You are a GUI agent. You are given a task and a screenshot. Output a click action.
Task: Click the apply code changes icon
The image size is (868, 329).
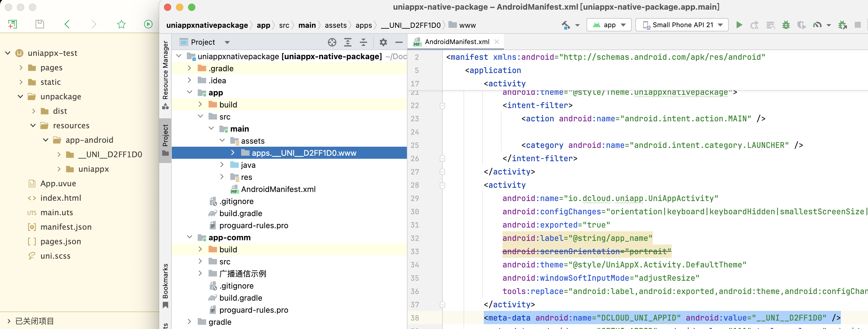[x=770, y=25]
